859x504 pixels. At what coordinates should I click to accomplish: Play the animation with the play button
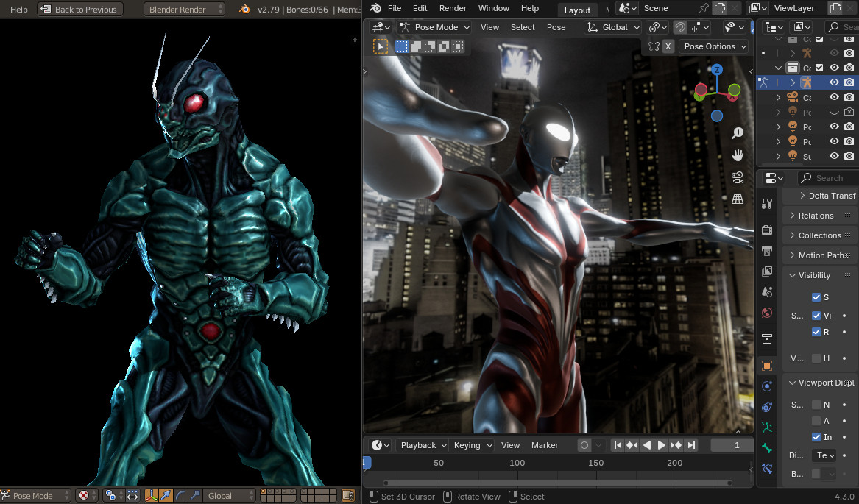pyautogui.click(x=661, y=445)
